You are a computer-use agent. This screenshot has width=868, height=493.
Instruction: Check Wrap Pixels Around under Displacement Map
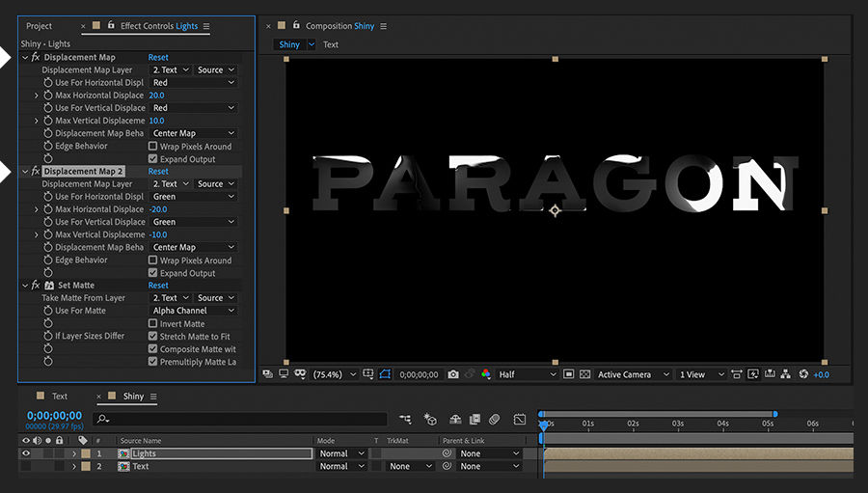(152, 147)
